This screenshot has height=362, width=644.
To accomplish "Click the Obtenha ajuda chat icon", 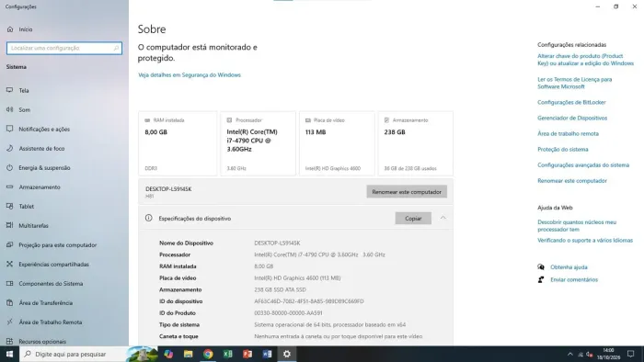I will click(x=541, y=266).
